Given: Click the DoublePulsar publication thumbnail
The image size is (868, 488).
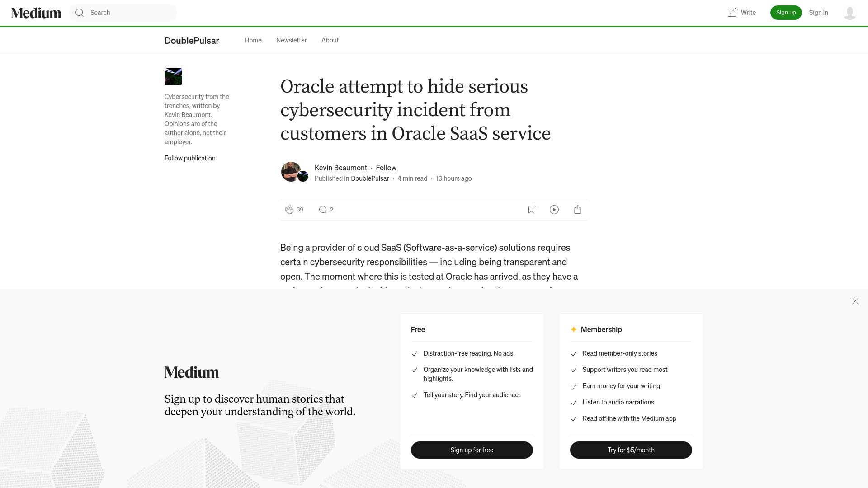Looking at the screenshot, I should (173, 76).
